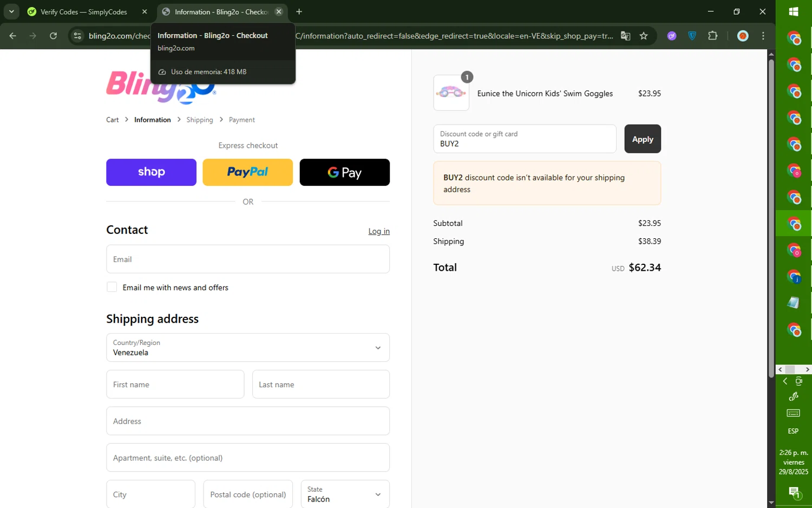Click the Eunice the Unicorn Kids' Swim Goggles name
The image size is (812, 508).
point(545,93)
